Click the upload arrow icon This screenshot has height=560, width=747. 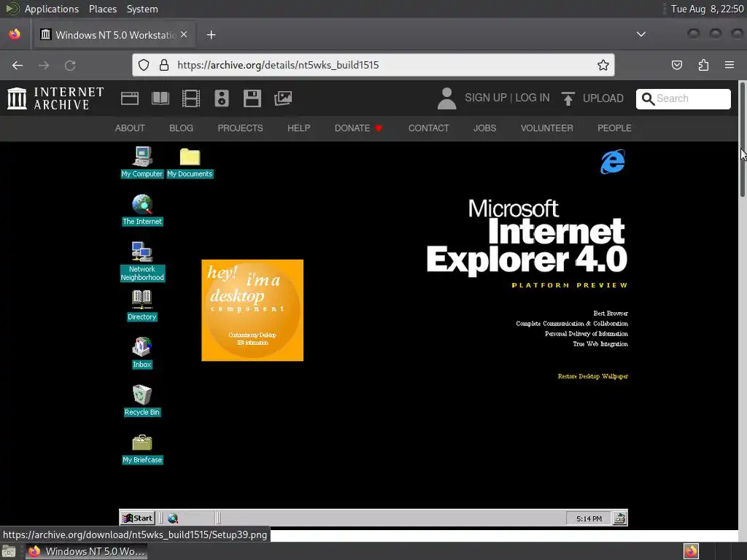click(x=568, y=98)
